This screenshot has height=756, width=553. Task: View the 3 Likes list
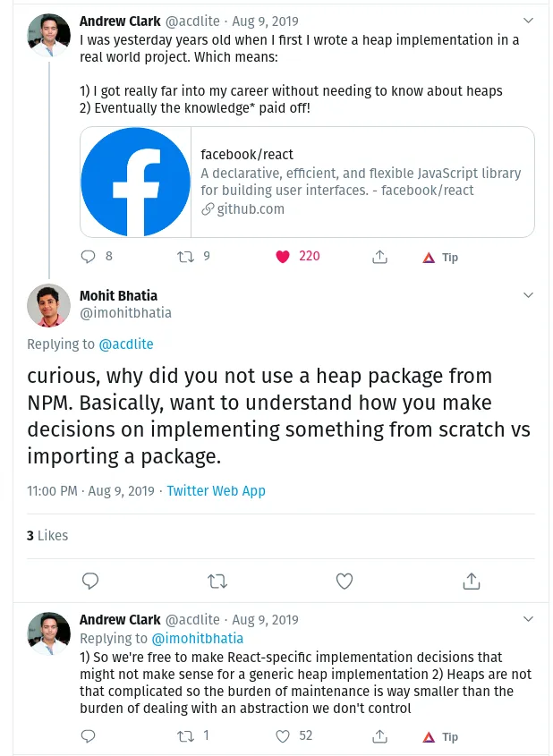click(47, 535)
